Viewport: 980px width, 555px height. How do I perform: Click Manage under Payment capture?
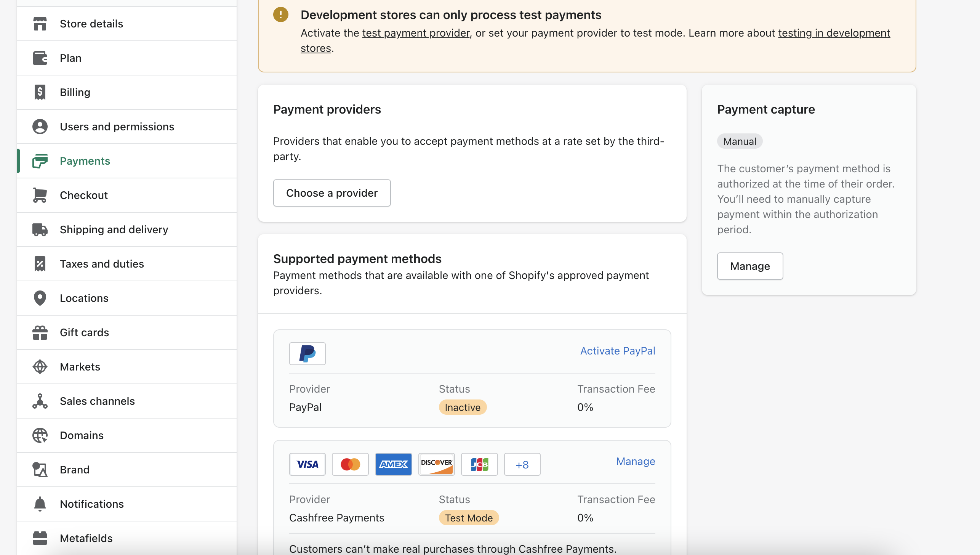point(749,266)
